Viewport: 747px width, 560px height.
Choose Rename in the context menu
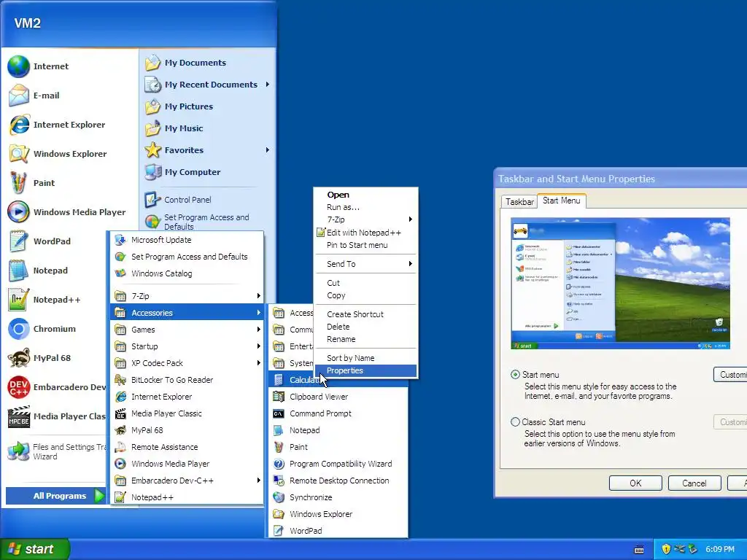click(x=365, y=339)
